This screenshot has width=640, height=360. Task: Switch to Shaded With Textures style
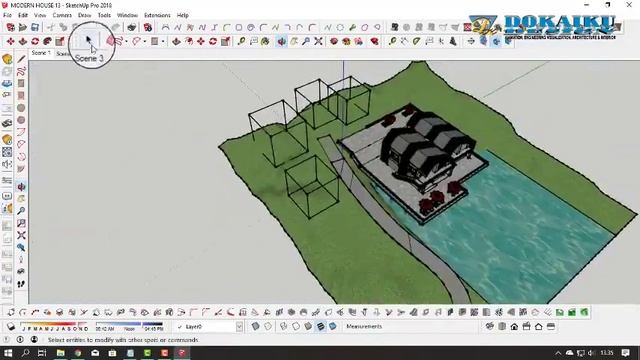pyautogui.click(x=320, y=327)
